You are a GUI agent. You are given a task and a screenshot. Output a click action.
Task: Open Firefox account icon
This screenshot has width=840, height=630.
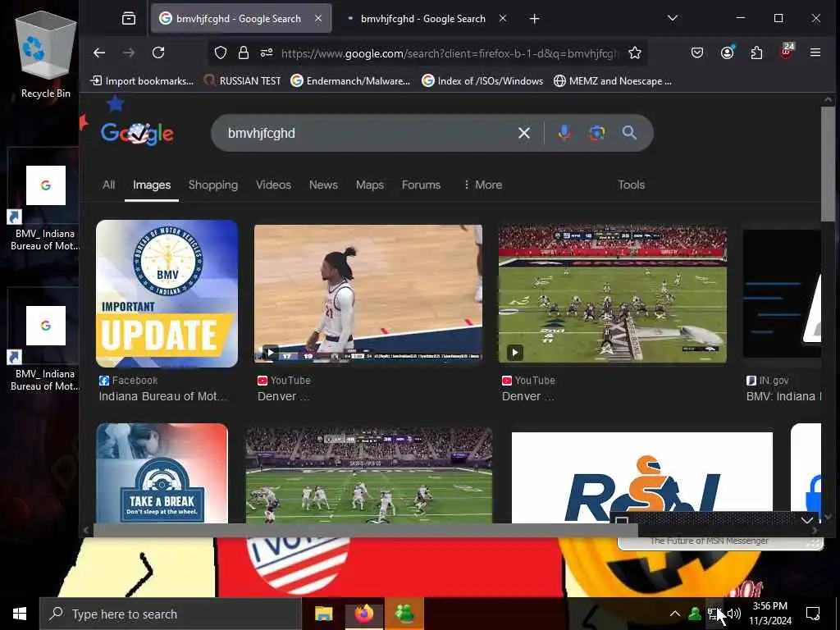727,52
